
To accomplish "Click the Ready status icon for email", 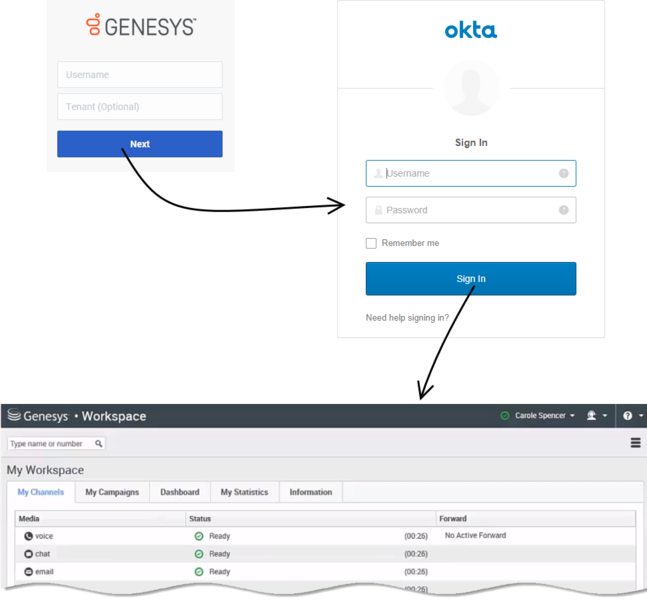I will (199, 572).
